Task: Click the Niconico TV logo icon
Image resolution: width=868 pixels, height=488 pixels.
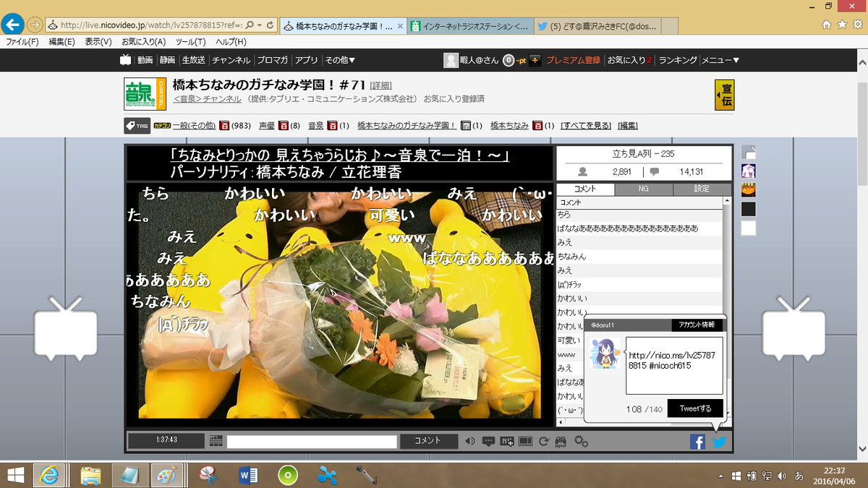Action: (126, 60)
